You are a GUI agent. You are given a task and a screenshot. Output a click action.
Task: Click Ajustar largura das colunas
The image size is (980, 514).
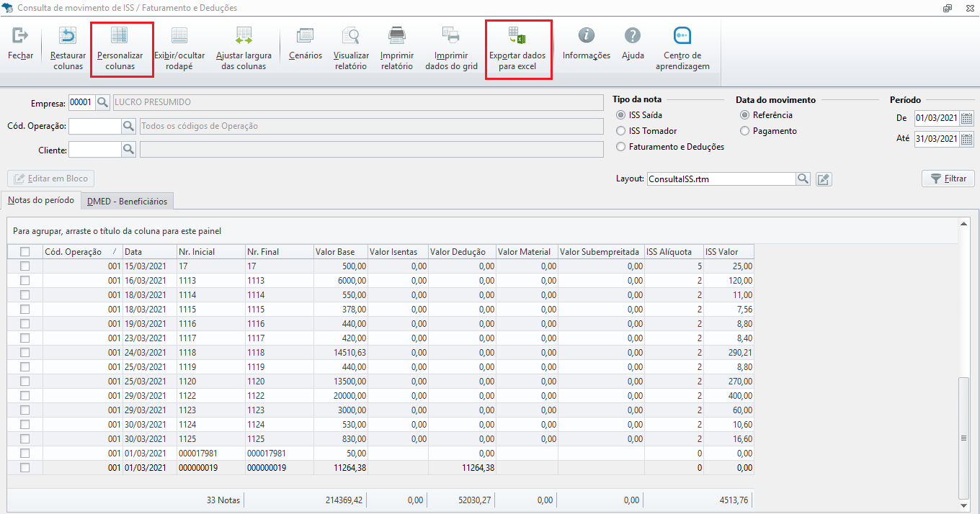coord(244,35)
